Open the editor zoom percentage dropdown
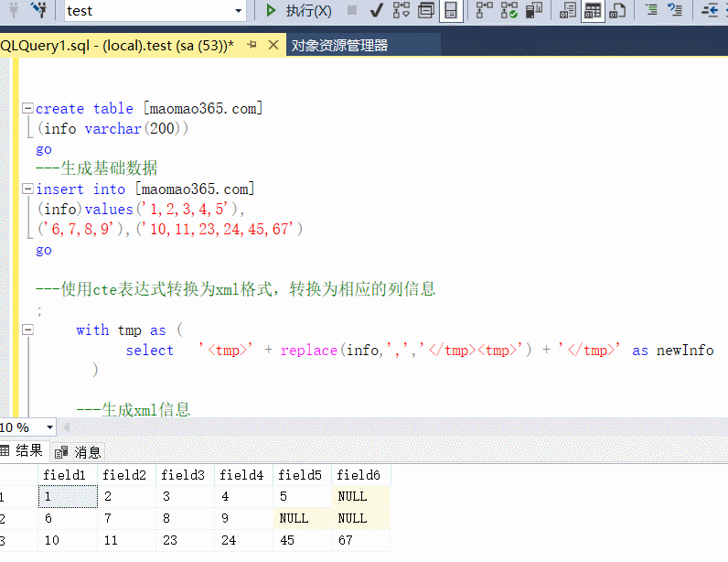This screenshot has width=728, height=562. coord(48,427)
